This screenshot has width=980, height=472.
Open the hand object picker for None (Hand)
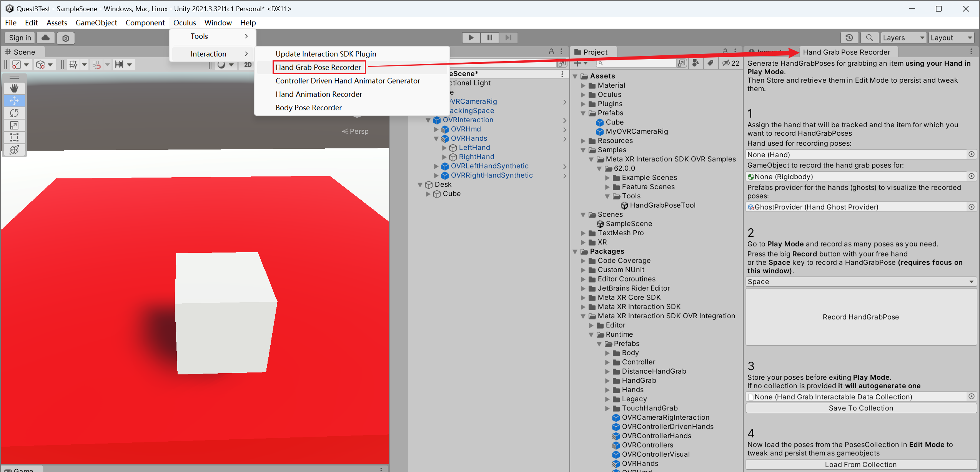pyautogui.click(x=971, y=155)
